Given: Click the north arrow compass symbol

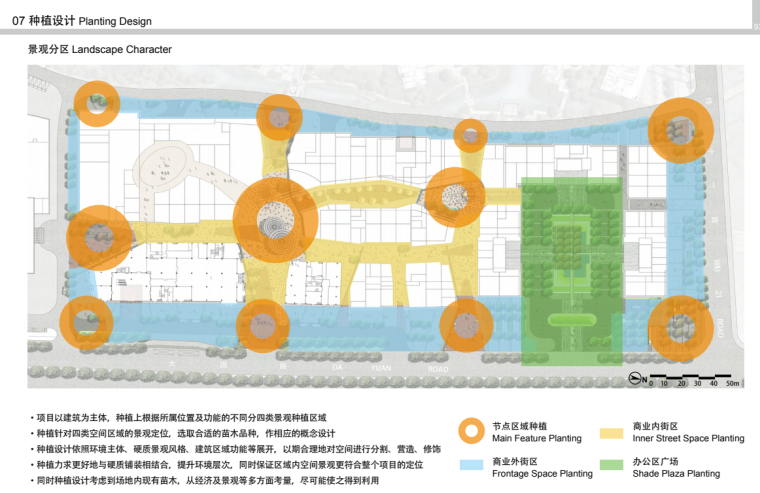Looking at the screenshot, I should pyautogui.click(x=635, y=377).
